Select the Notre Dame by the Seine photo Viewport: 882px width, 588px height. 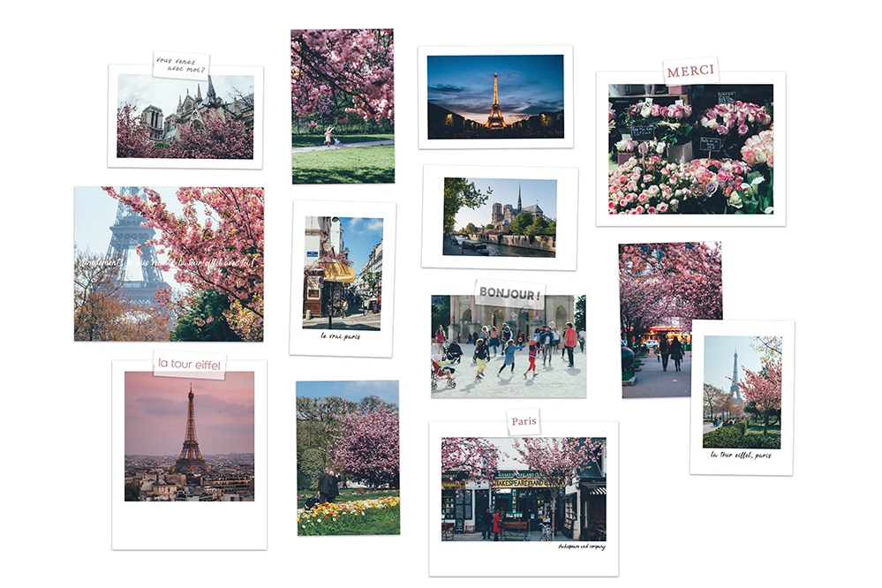point(500,216)
